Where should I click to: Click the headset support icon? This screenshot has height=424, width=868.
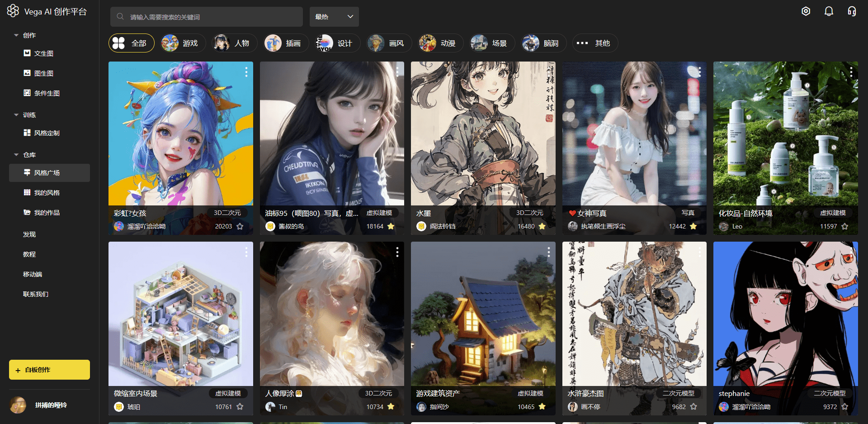tap(852, 11)
